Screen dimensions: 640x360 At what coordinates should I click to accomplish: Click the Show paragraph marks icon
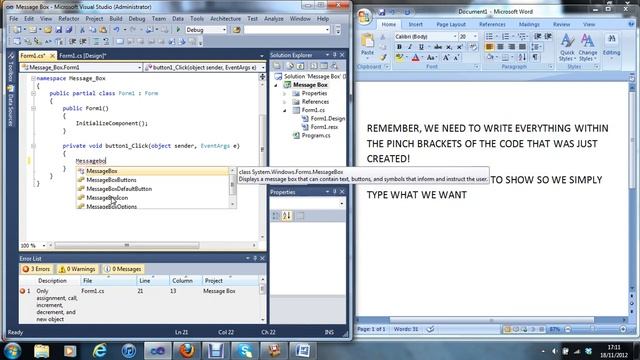click(x=535, y=58)
